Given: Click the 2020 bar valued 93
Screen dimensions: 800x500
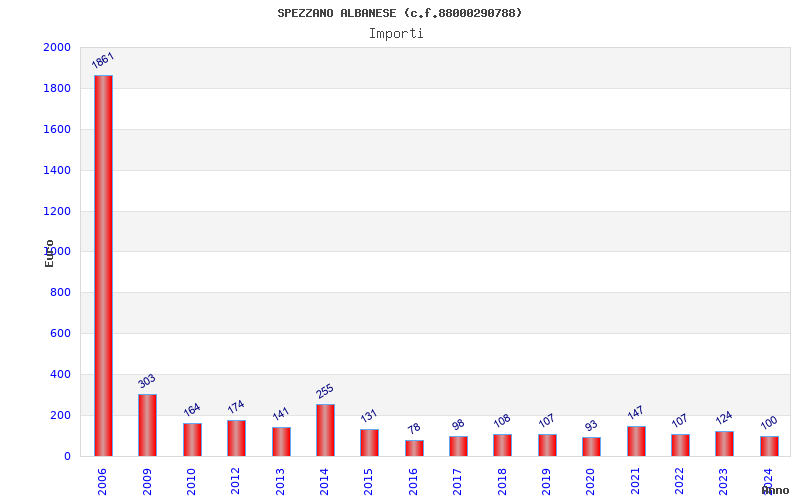Looking at the screenshot, I should 592,446.
